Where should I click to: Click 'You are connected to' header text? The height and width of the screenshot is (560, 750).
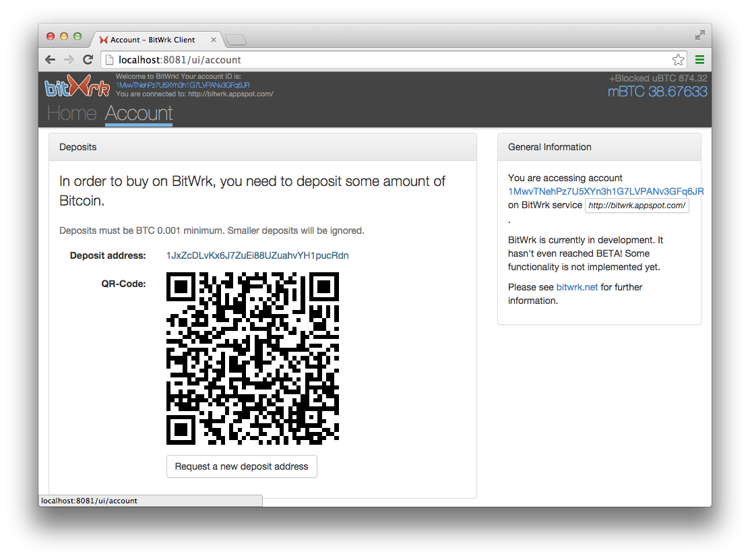(x=195, y=94)
